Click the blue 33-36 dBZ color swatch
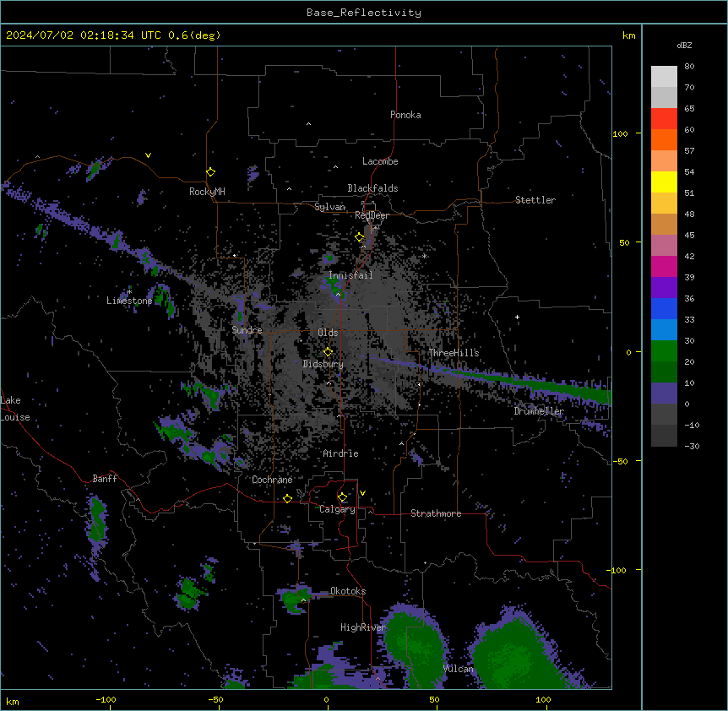 tap(664, 308)
